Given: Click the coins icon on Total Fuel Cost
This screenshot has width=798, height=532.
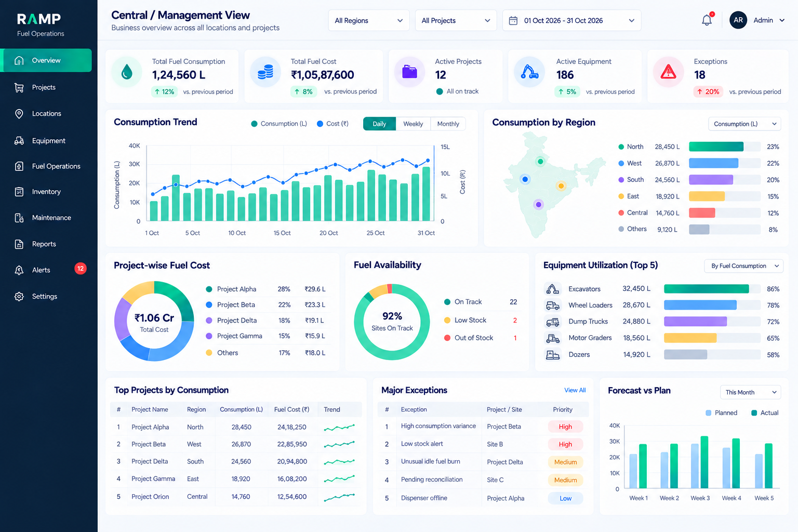Looking at the screenshot, I should (265, 72).
